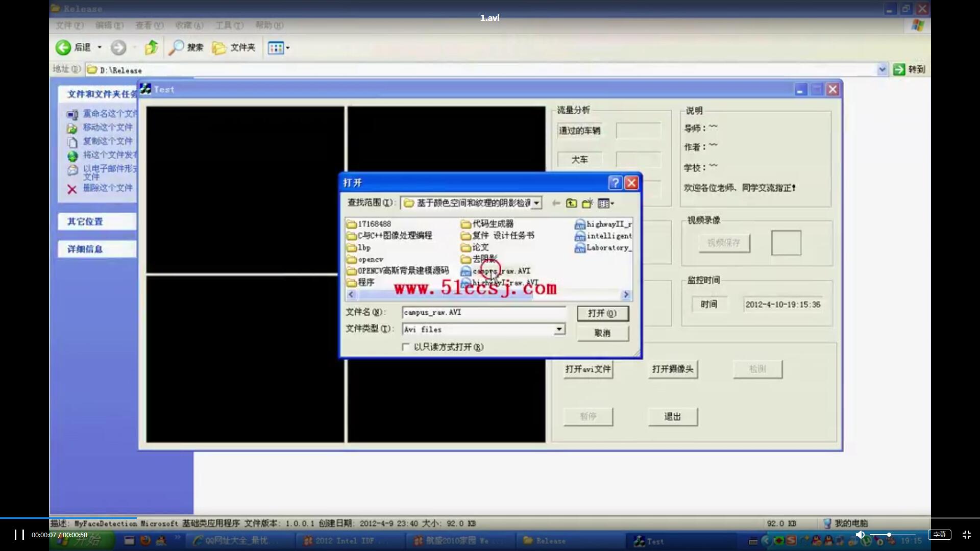Select the highwayII_r video file
Screen dimensions: 980x551
point(603,224)
